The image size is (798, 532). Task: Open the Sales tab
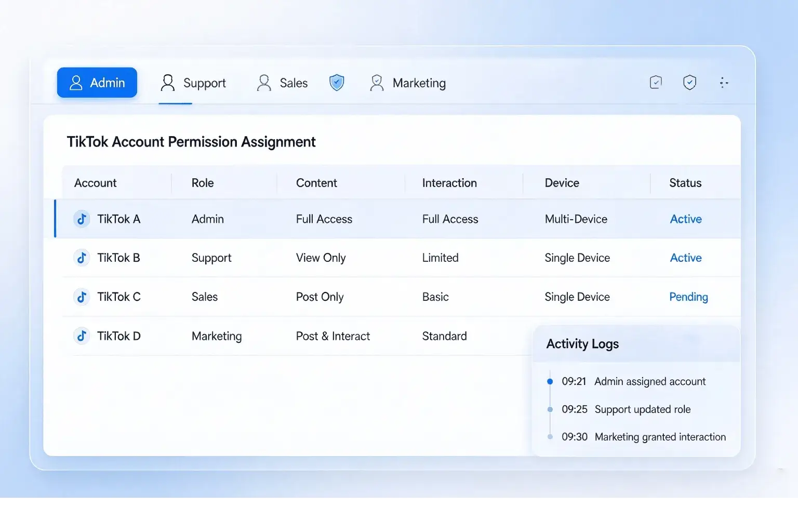(x=282, y=83)
